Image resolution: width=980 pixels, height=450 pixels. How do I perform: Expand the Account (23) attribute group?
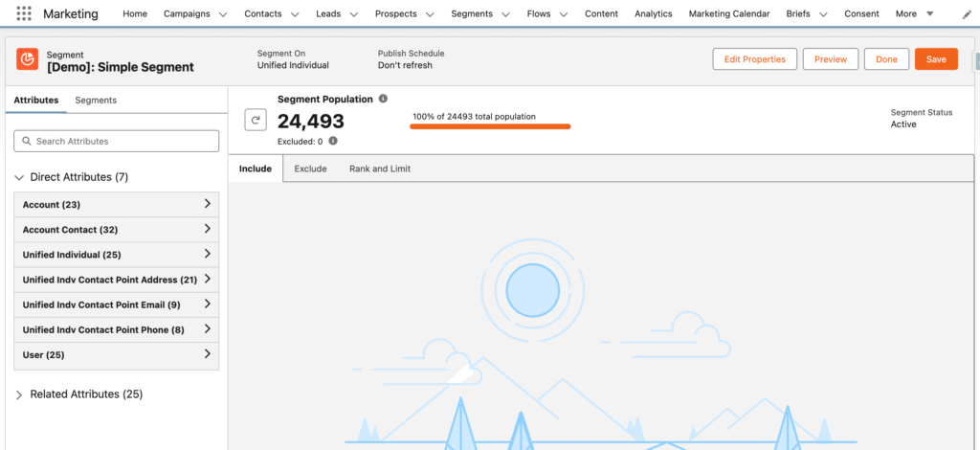(x=208, y=204)
